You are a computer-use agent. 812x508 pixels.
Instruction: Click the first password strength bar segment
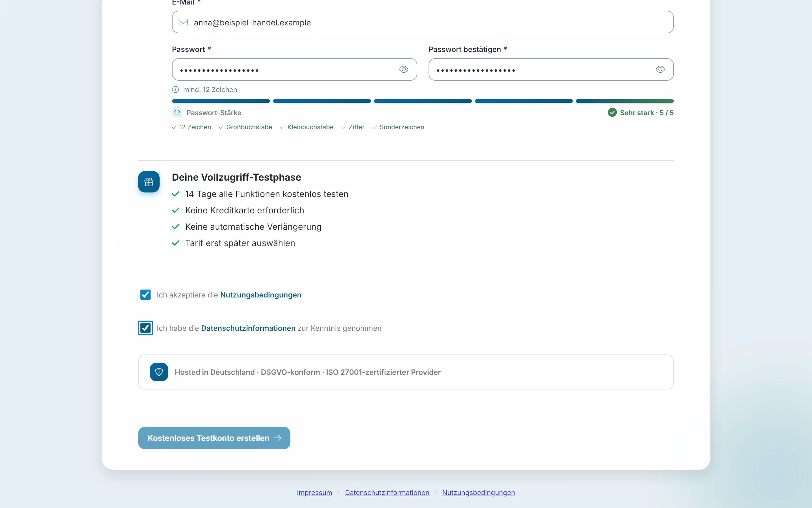[221, 101]
